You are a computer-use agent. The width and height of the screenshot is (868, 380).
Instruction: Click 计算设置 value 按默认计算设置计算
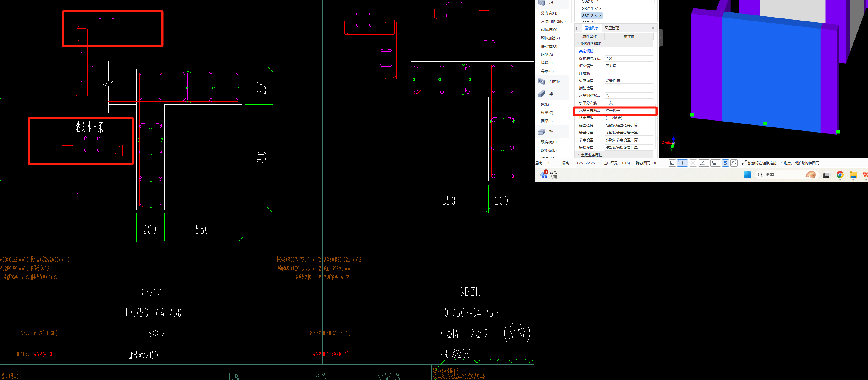[x=629, y=133]
